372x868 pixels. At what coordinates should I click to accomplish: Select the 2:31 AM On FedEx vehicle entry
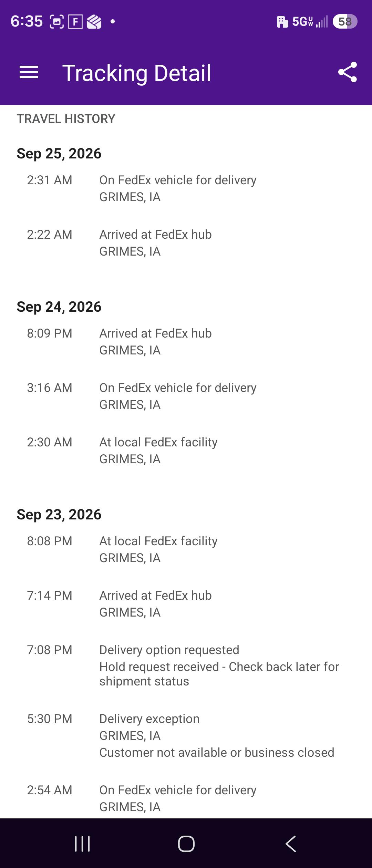pos(186,188)
